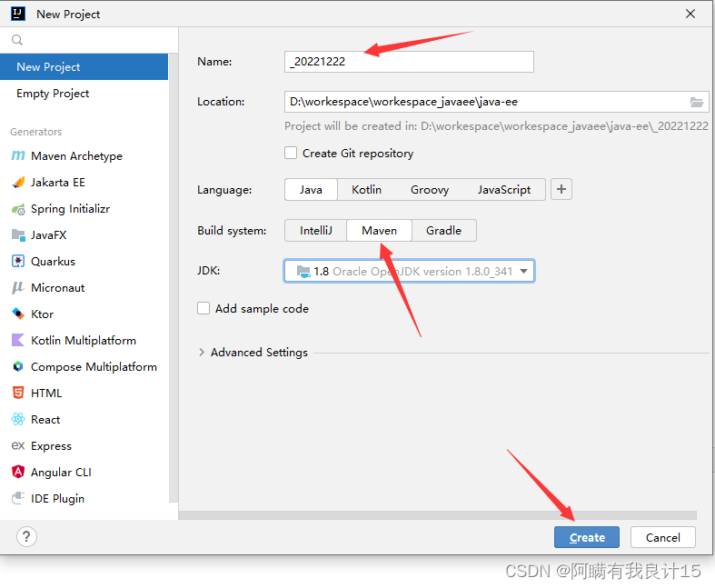Screen dimensions: 715x588
Task: Select the IDE Plugin generator label
Action: 57,499
